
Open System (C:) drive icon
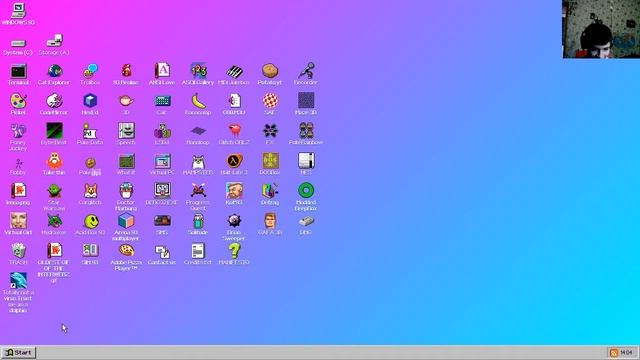[x=18, y=42]
